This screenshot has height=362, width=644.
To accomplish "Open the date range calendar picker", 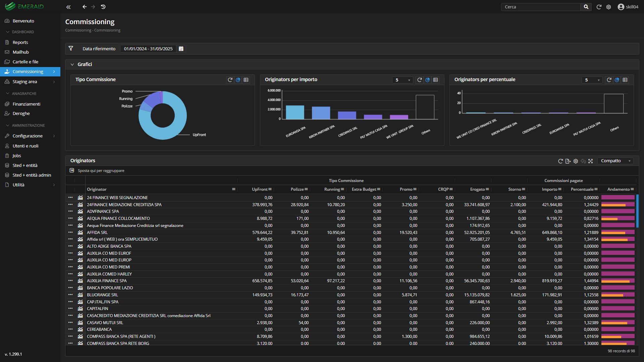I will [181, 49].
